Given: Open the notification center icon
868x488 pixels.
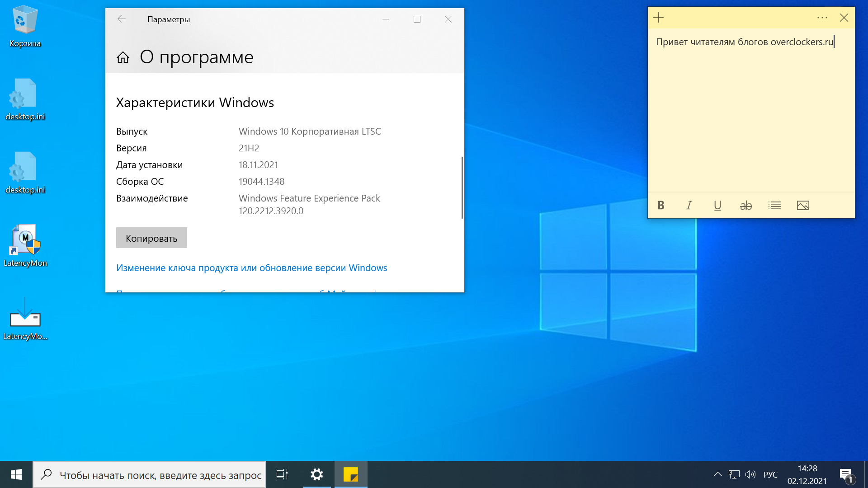Looking at the screenshot, I should pos(846,475).
